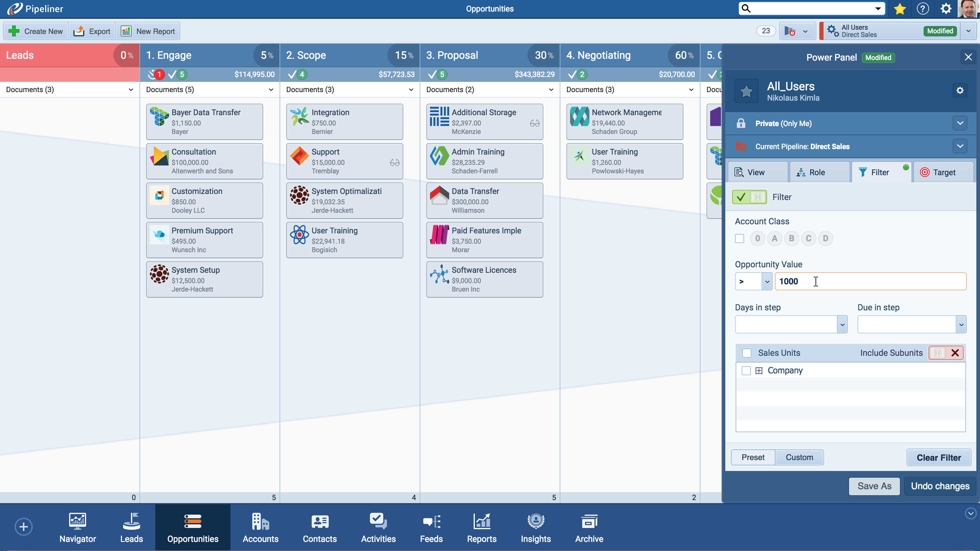Image resolution: width=980 pixels, height=551 pixels.
Task: Check the Company sales unit checkbox
Action: pos(746,371)
